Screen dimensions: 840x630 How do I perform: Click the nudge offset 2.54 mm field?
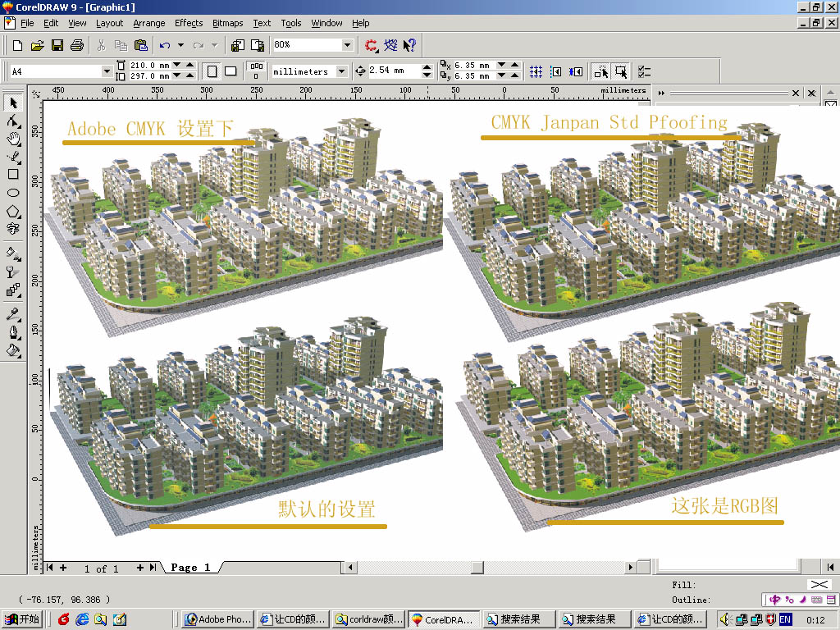tap(395, 71)
